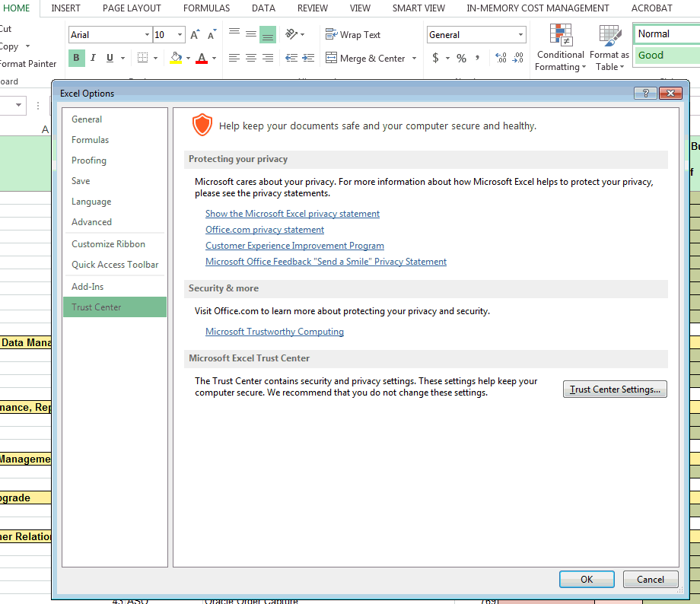
Task: Apply Accounting dollar number format
Action: [x=435, y=58]
